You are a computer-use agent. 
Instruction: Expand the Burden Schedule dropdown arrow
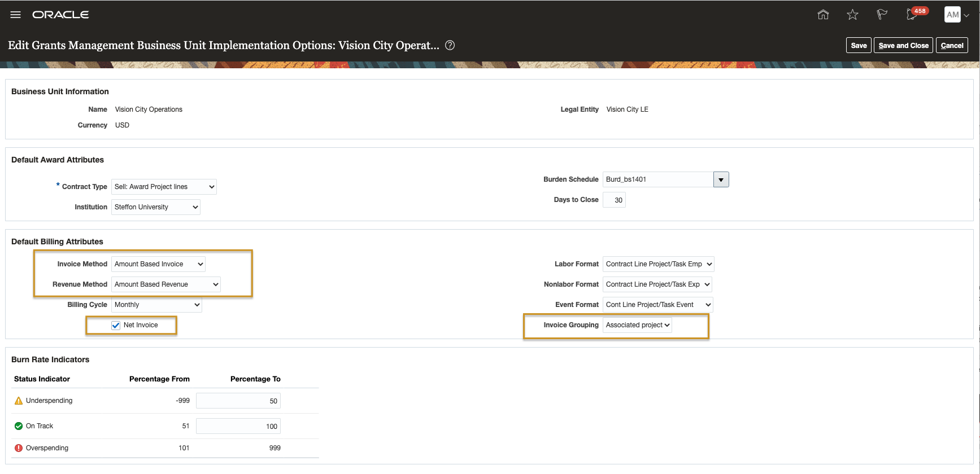click(721, 179)
